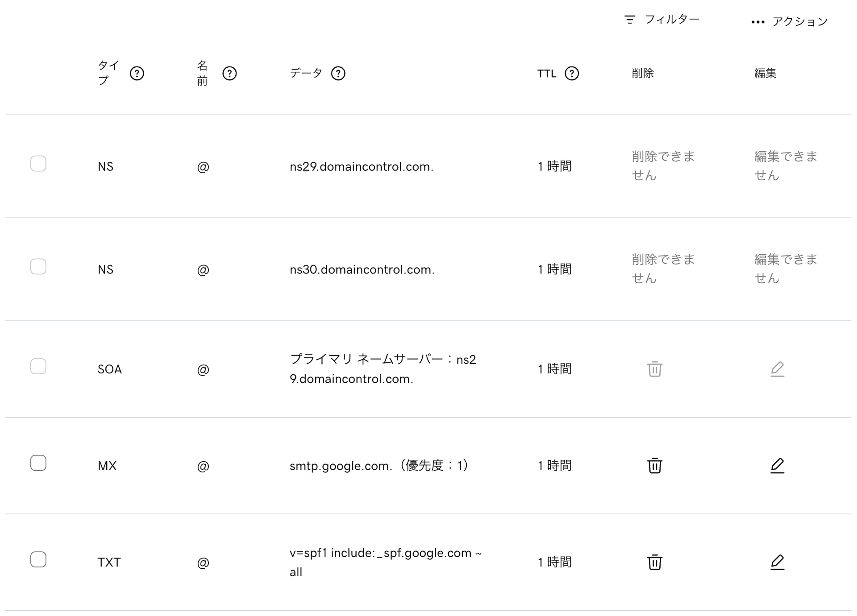Open the アクション actions menu
The image size is (857, 616).
[x=799, y=21]
